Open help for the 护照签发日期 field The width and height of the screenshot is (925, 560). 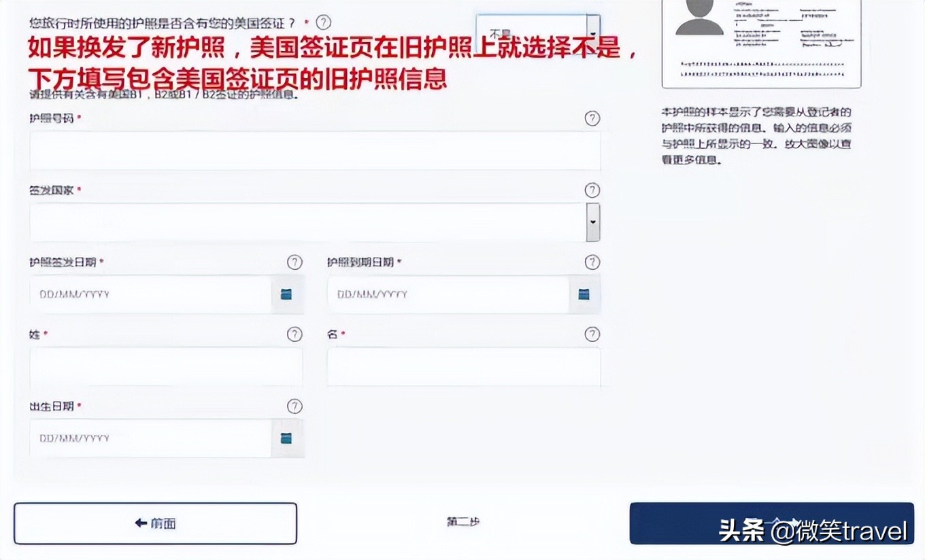tap(295, 262)
